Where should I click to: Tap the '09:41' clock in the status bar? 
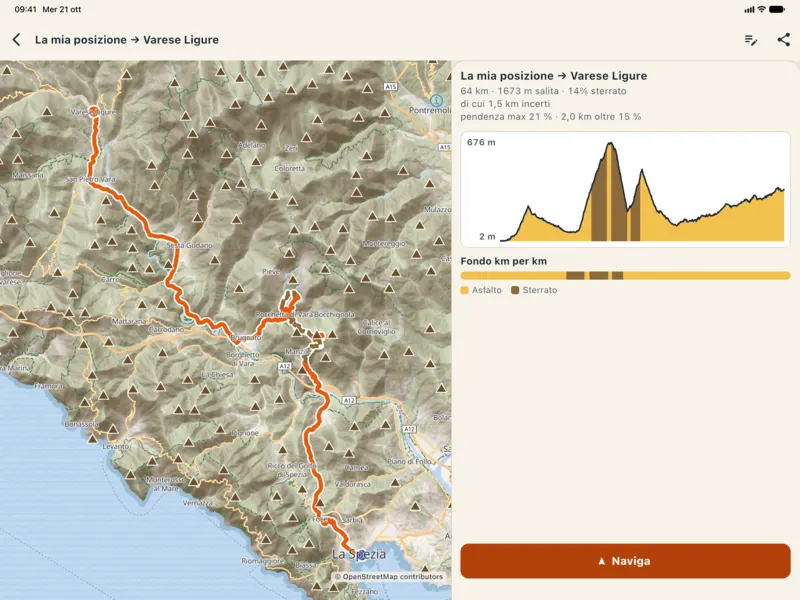26,9
